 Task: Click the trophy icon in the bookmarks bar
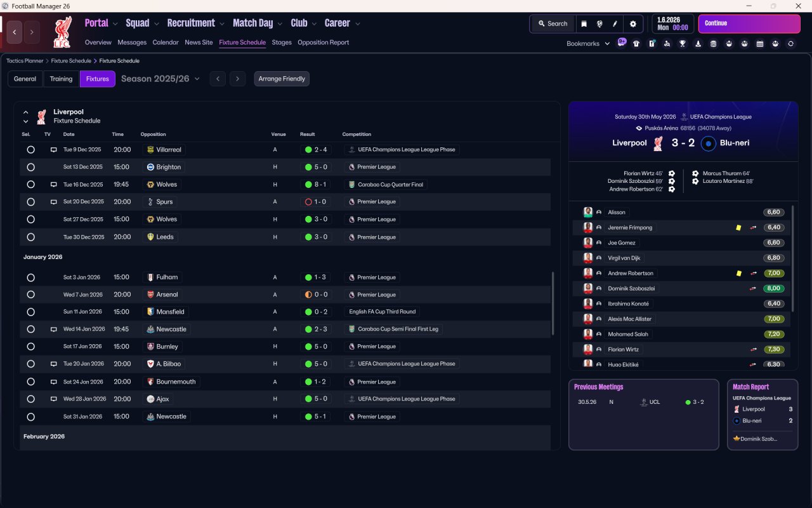pos(683,44)
